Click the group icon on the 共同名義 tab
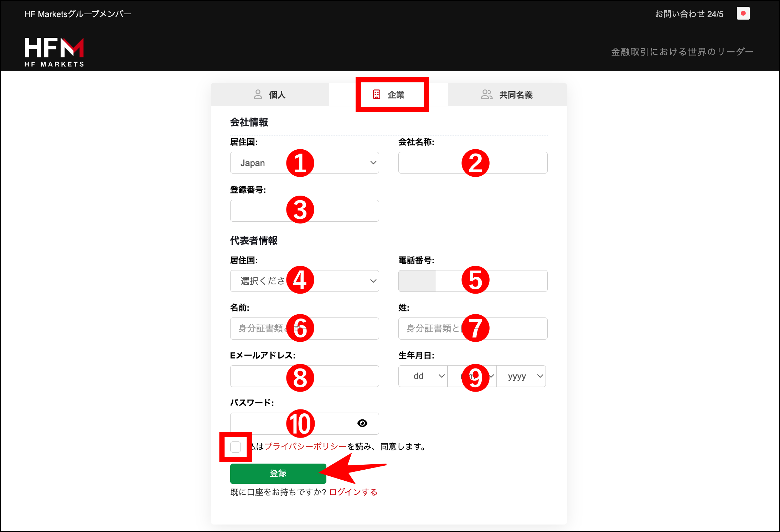 pyautogui.click(x=486, y=95)
